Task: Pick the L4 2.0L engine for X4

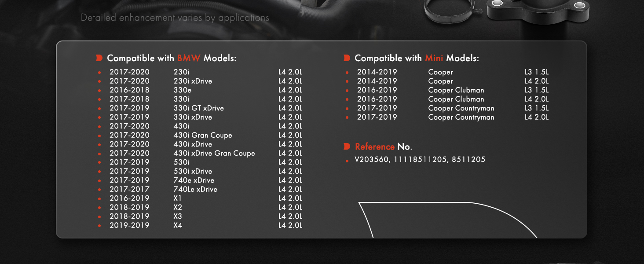Action: coord(290,225)
